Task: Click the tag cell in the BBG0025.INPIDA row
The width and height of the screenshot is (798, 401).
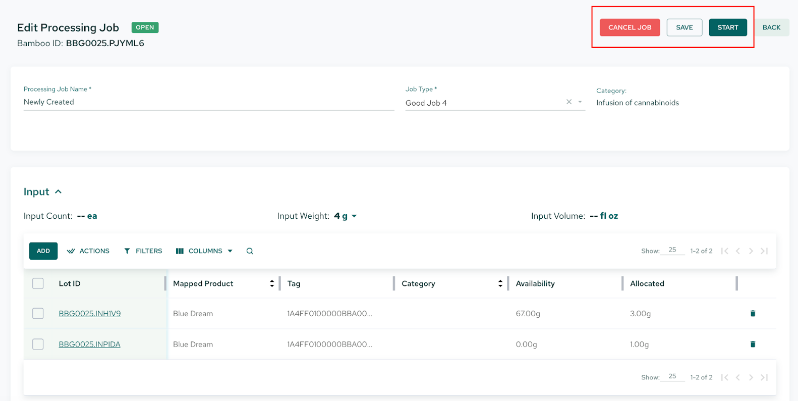Action: [330, 344]
